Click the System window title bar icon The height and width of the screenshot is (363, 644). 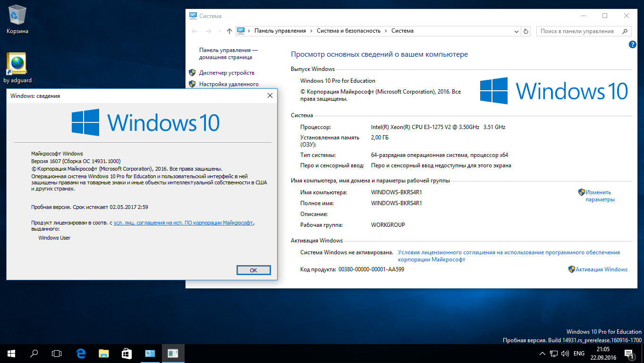click(193, 16)
